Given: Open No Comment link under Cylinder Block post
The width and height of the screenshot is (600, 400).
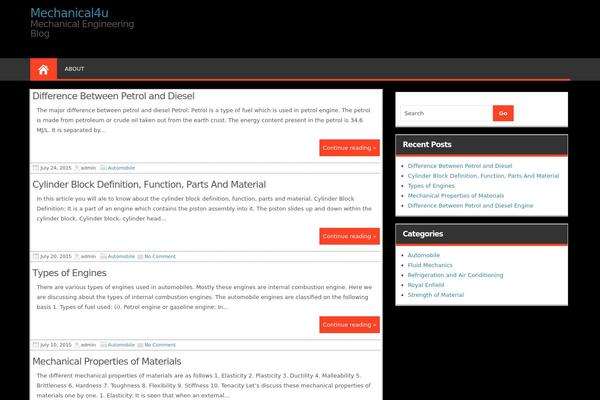Looking at the screenshot, I should coord(160,256).
